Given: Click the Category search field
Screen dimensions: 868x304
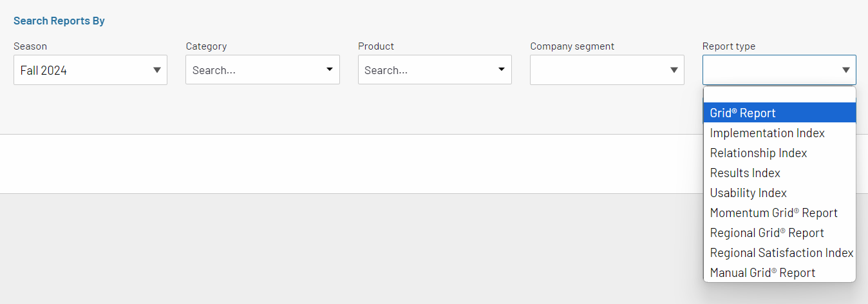Looking at the screenshot, I should (263, 70).
